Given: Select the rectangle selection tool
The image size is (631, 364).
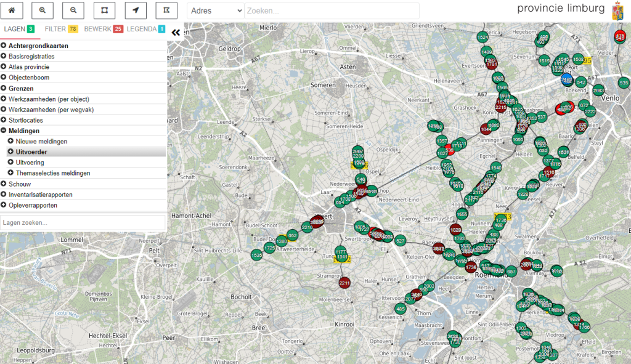Looking at the screenshot, I should 104,10.
